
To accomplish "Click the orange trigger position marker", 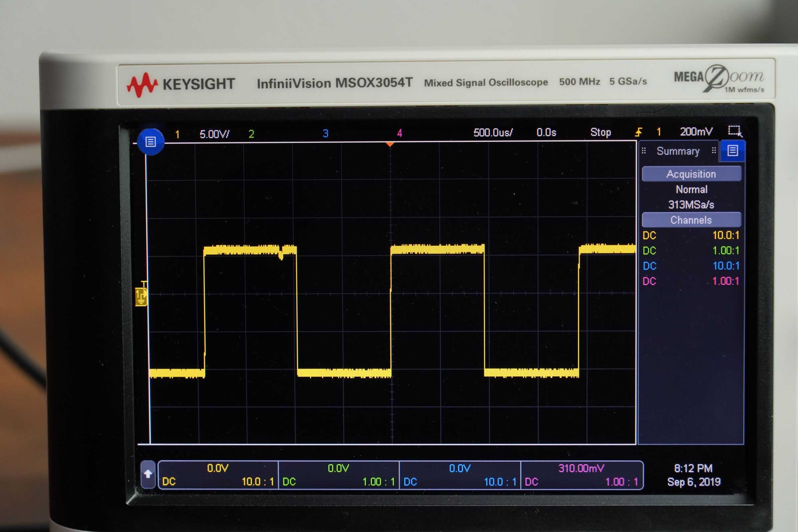I will (x=389, y=145).
